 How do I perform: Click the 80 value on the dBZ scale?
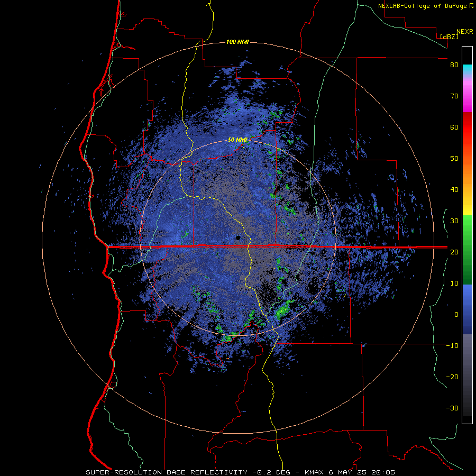pos(454,65)
